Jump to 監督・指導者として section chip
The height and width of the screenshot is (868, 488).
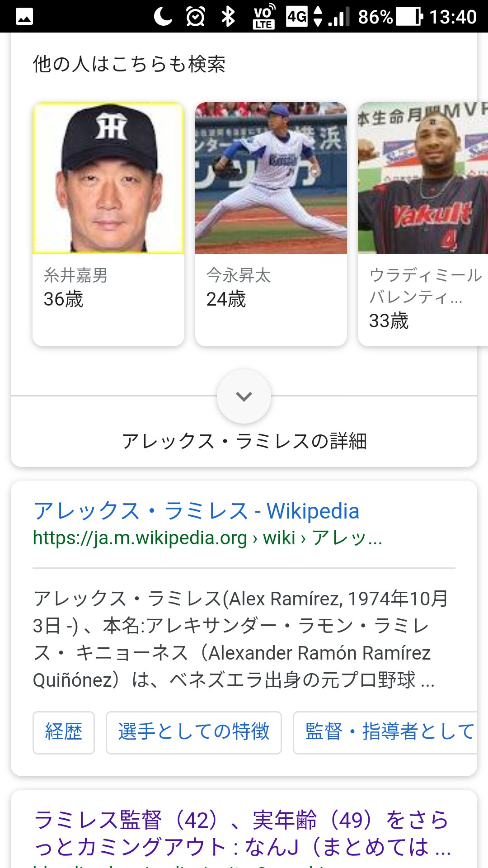point(389,732)
